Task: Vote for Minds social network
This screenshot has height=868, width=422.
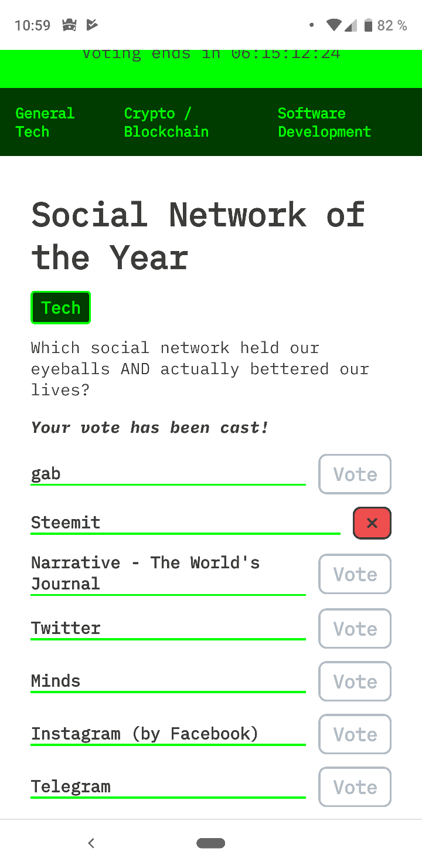Action: coord(355,681)
